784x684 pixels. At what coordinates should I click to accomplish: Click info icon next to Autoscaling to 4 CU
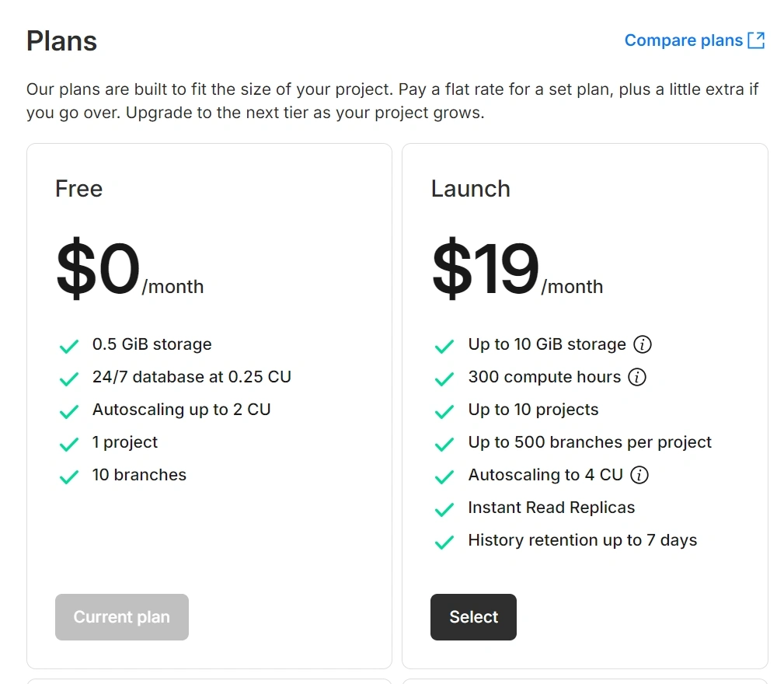click(639, 475)
